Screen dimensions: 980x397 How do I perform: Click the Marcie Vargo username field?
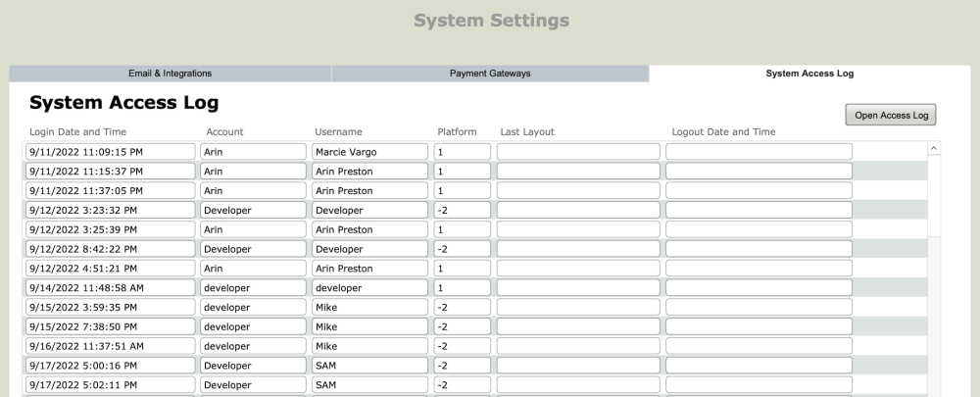pyautogui.click(x=369, y=152)
